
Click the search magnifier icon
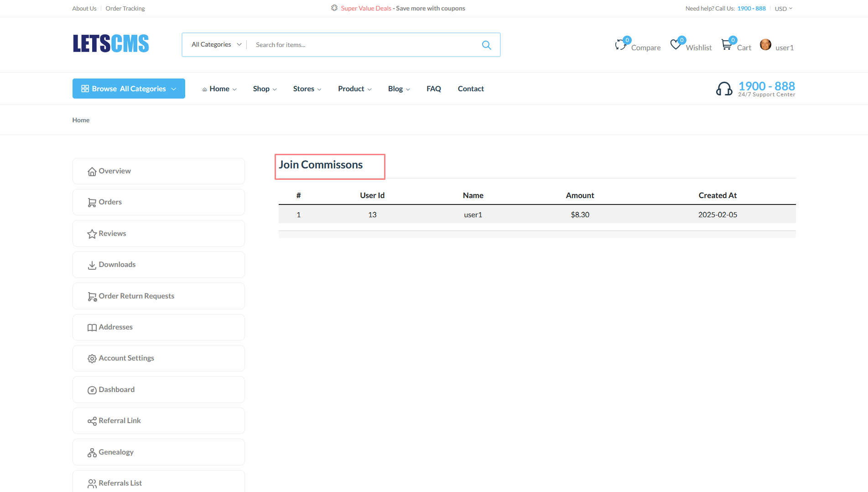[x=486, y=45]
